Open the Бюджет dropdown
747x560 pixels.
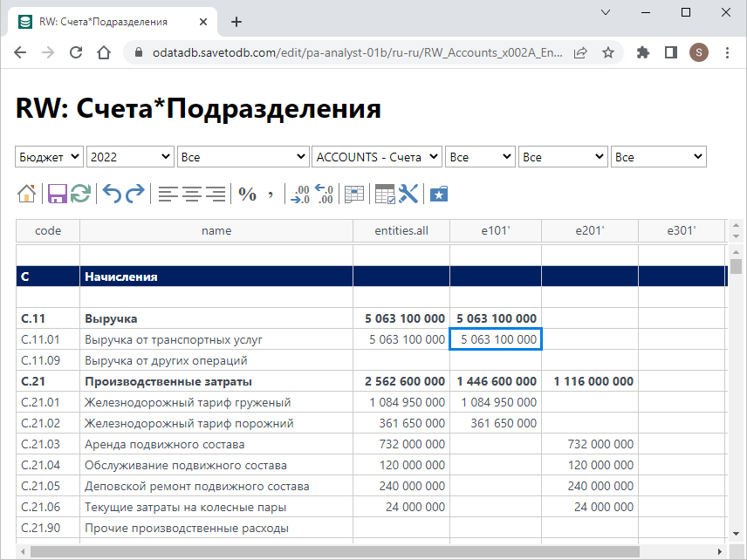tap(49, 157)
